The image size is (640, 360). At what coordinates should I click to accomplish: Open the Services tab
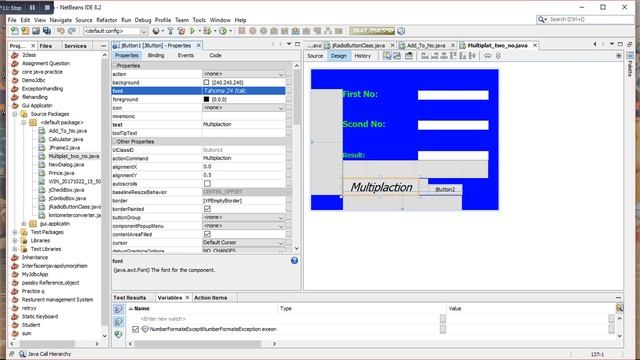pyautogui.click(x=75, y=46)
